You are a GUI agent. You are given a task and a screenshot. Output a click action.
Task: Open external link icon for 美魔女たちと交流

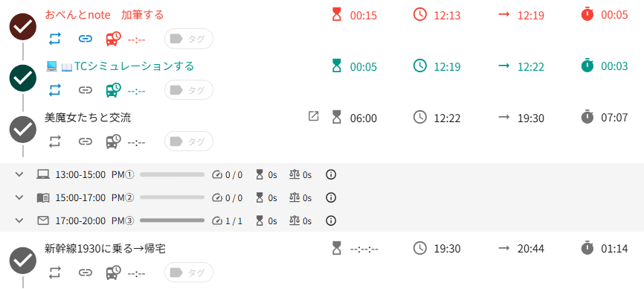313,117
